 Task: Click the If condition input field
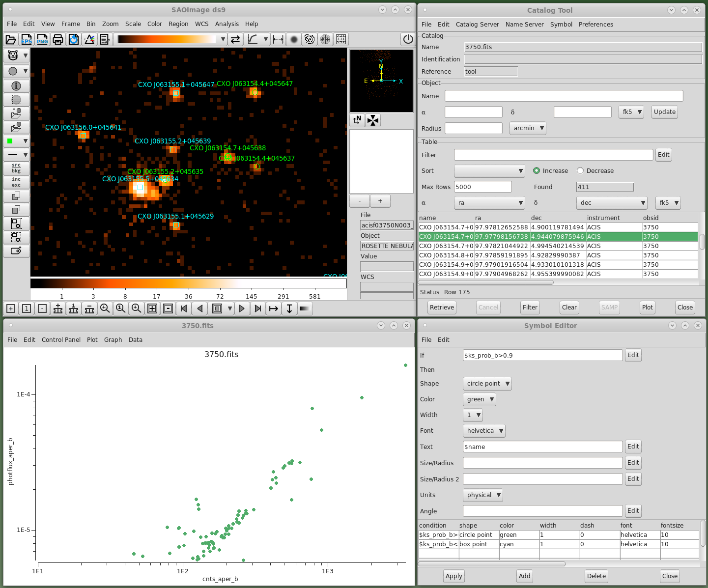point(542,355)
